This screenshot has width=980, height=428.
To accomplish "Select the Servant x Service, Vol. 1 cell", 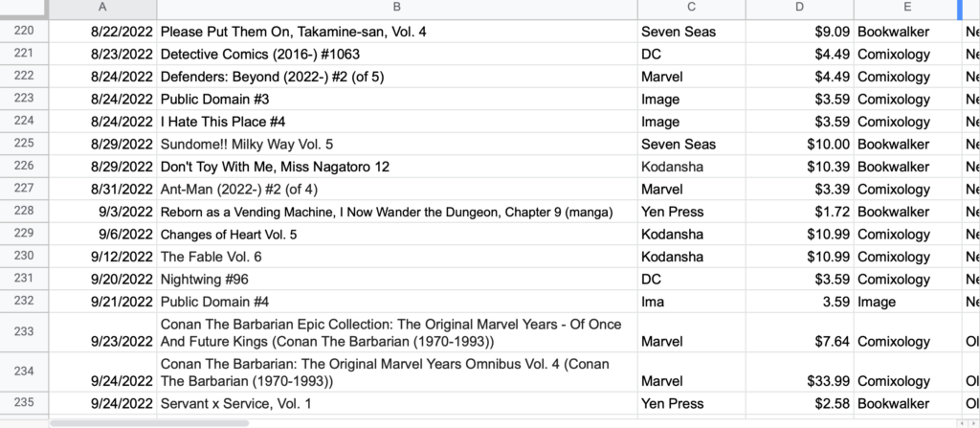I will (x=397, y=403).
